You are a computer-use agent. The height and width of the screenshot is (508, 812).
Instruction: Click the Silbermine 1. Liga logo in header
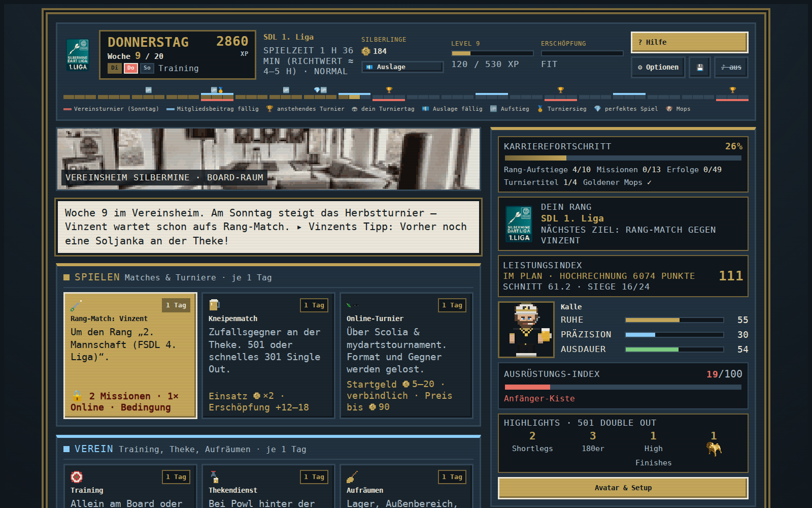[x=78, y=55]
